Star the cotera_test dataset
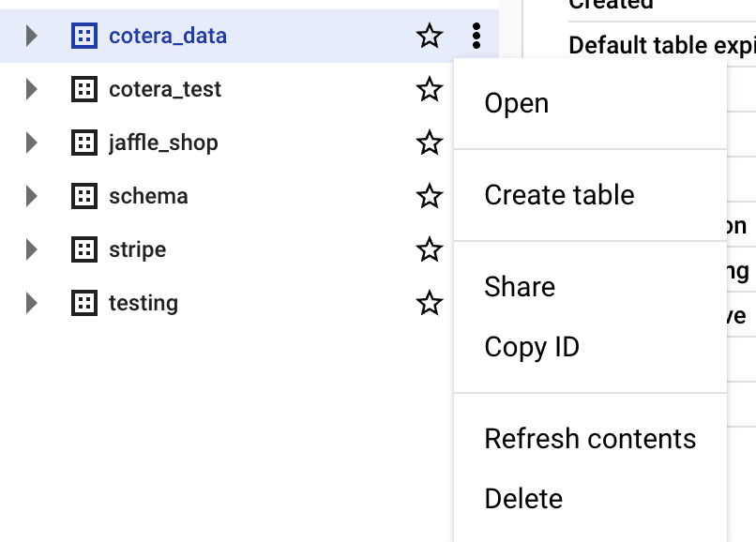The width and height of the screenshot is (756, 542). pos(430,90)
